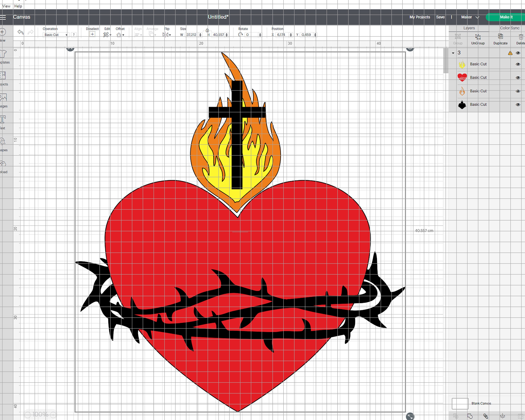Open the Templates panel
This screenshot has height=420, width=525.
point(3,53)
